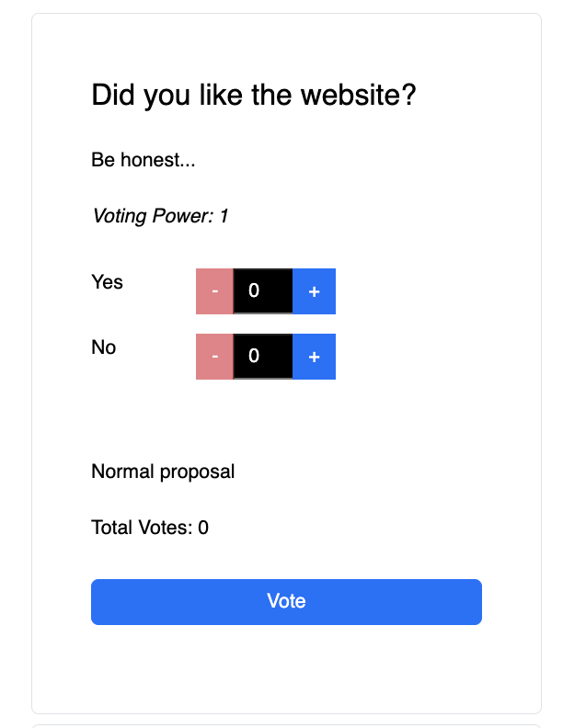Click the "Did you like the website?" heading
The width and height of the screenshot is (563, 728).
click(x=254, y=95)
